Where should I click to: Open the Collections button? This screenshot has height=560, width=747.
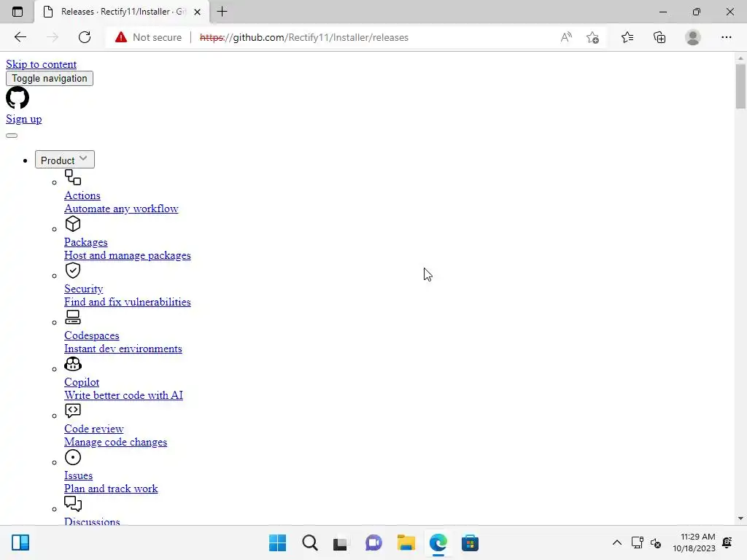(659, 37)
